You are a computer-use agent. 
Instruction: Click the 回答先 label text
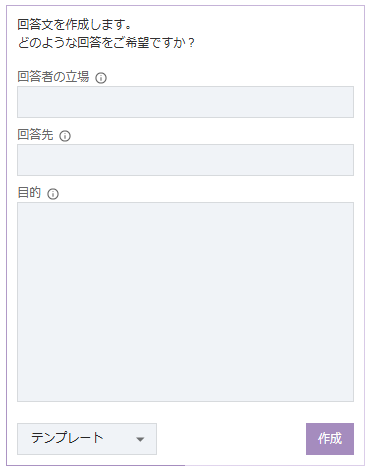coord(35,135)
